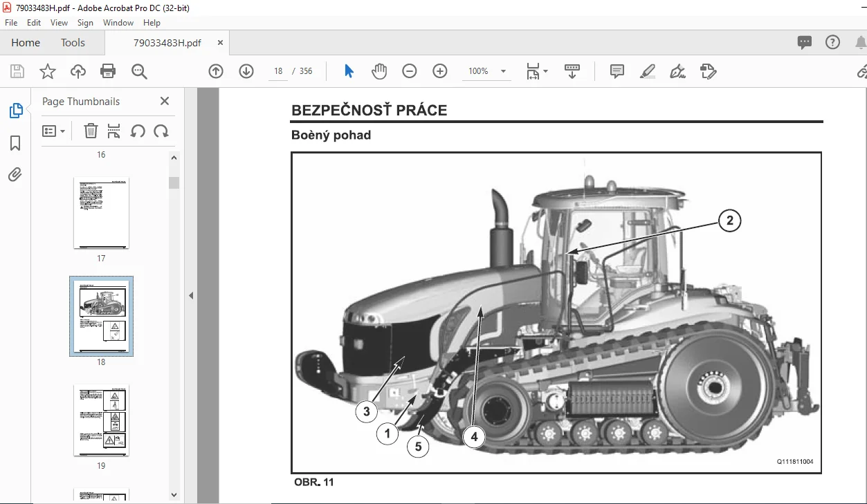Delete the selected page with the trash icon
The height and width of the screenshot is (504, 867).
coord(91,131)
